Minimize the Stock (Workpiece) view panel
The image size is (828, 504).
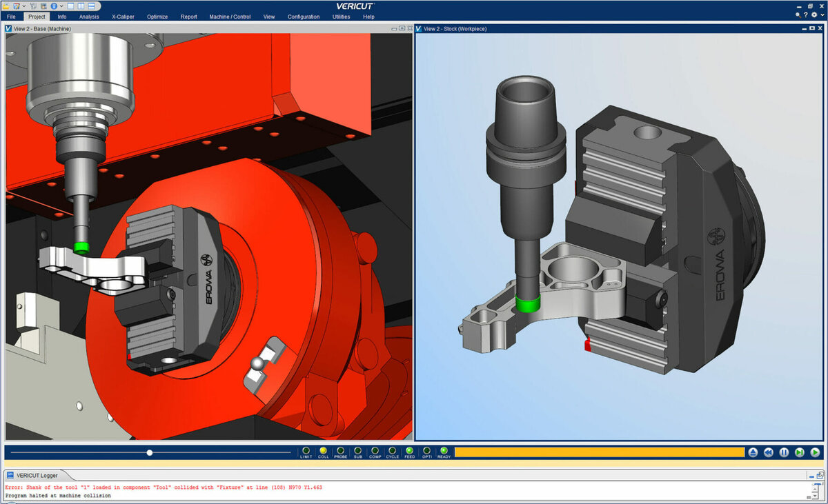pos(805,29)
